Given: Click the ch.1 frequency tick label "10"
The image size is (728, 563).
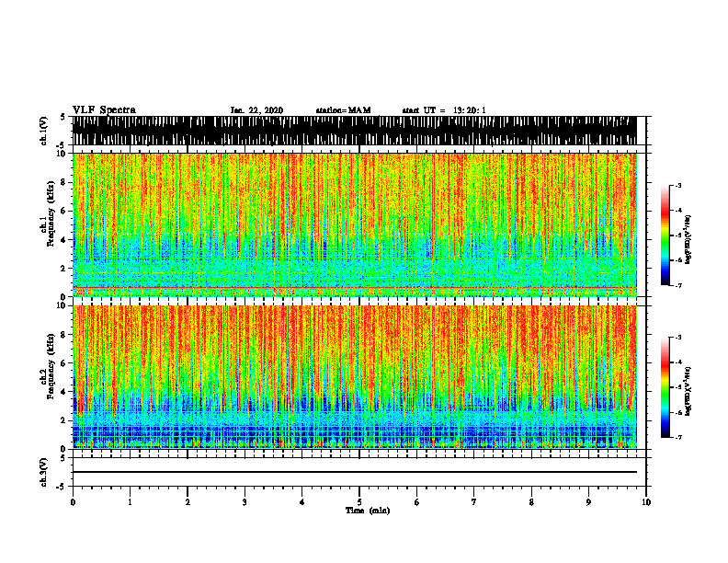Looking at the screenshot, I should click(62, 154).
